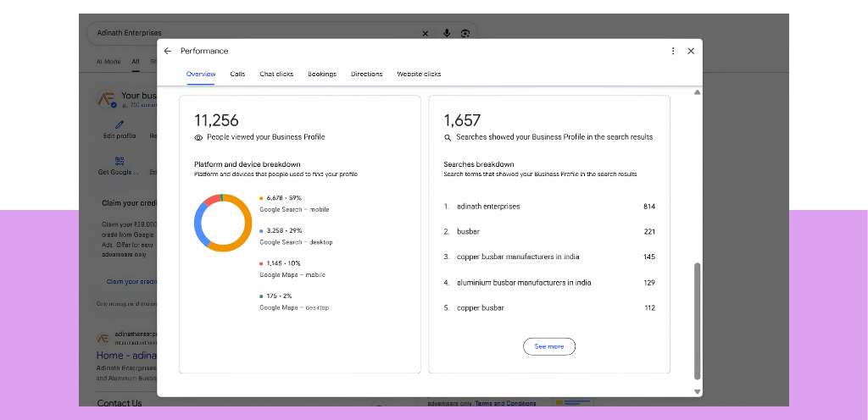
Task: Click the red Google Maps mobile legend dot
Action: 261,263
